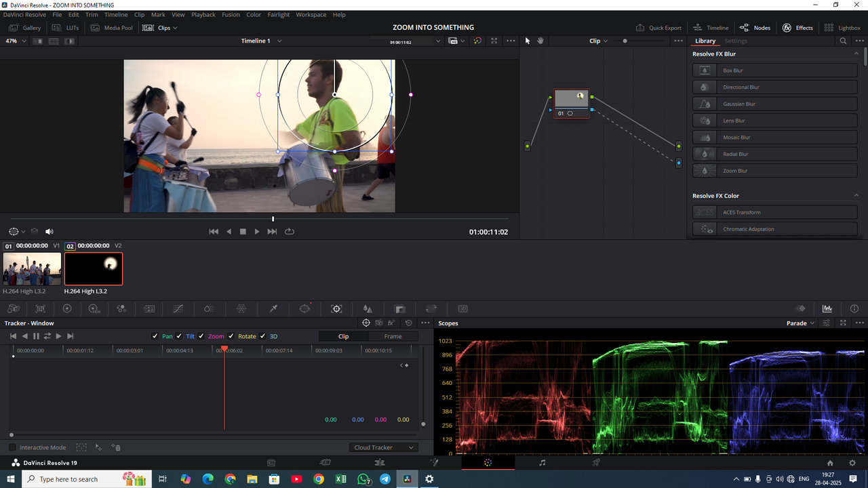Open the Playback menu
Screen dimensions: 868x488
pyautogui.click(x=203, y=14)
